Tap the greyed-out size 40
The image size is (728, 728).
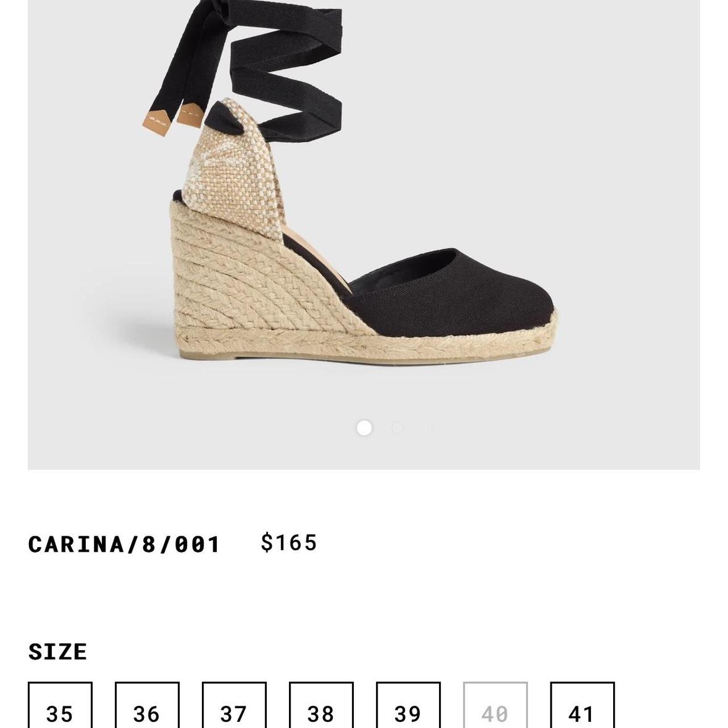click(495, 705)
